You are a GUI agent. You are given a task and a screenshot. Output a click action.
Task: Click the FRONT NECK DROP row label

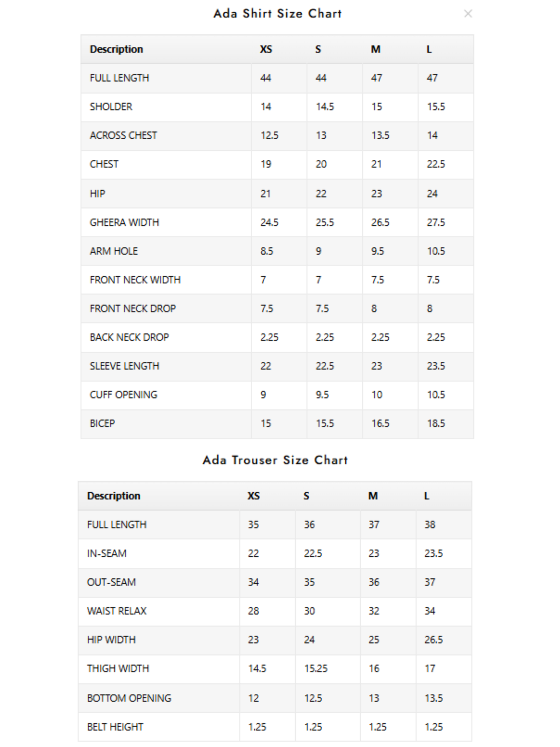[133, 309]
